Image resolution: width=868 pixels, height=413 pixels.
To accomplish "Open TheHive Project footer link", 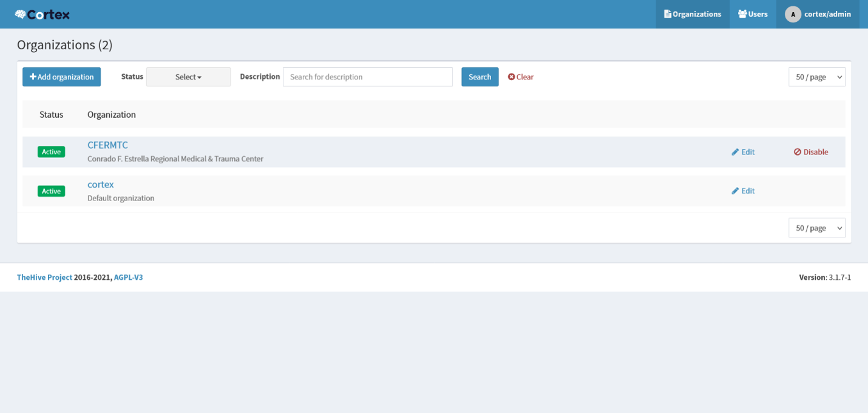I will tap(44, 277).
